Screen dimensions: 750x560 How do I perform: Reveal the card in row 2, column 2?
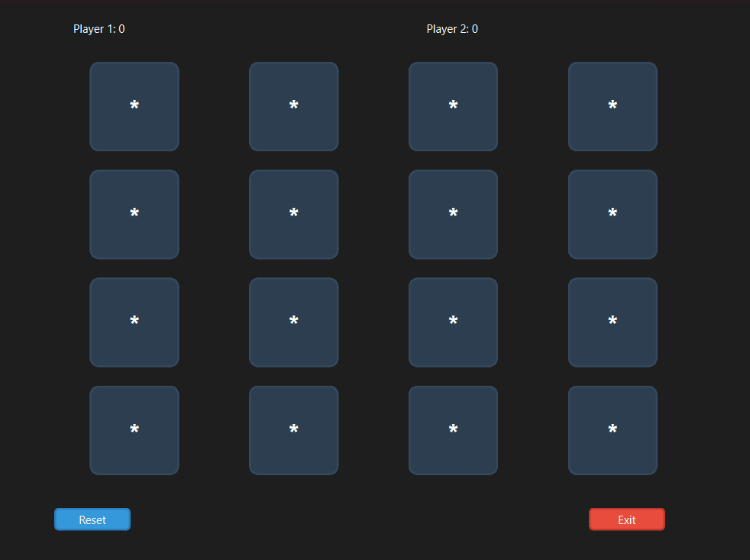pyautogui.click(x=294, y=215)
